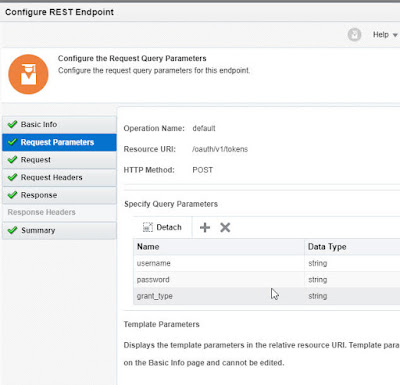Screen dimensions: 400x385
Task: Open the Request step
Action: [x=59, y=160]
